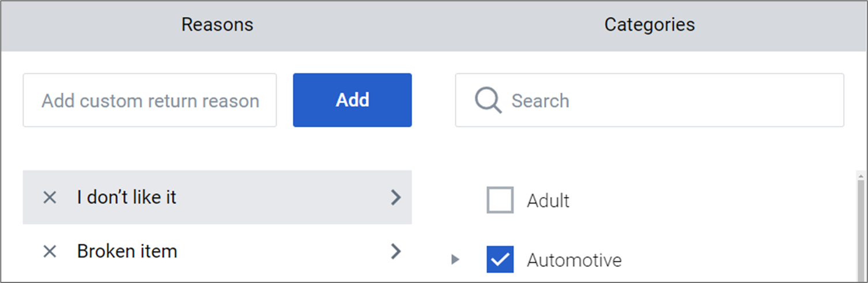Click the Reasons column header
The width and height of the screenshot is (868, 283).
tap(217, 25)
